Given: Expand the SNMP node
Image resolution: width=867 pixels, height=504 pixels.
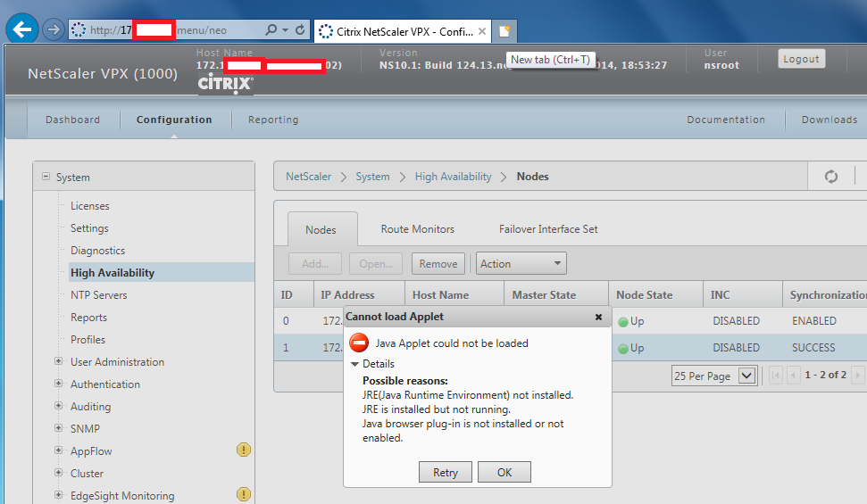Looking at the screenshot, I should tap(58, 428).
